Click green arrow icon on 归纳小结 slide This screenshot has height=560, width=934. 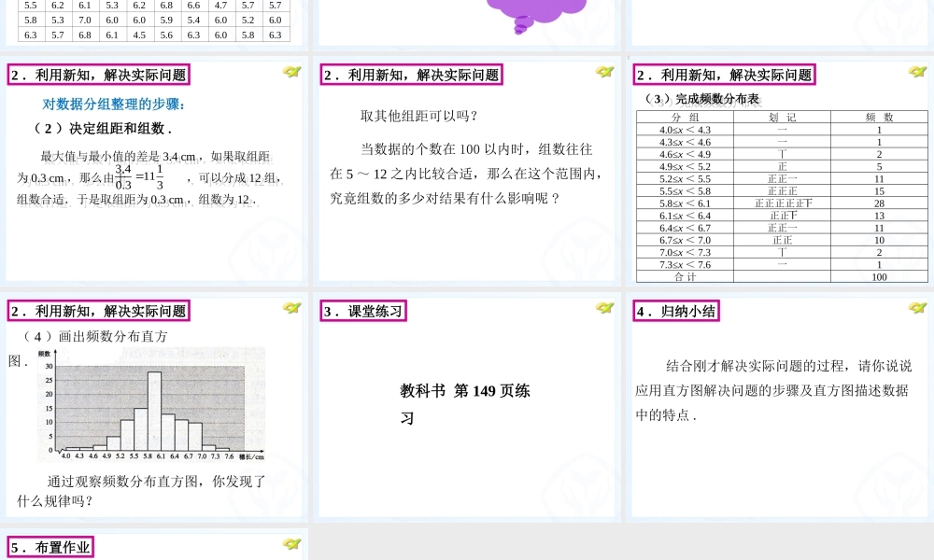(917, 308)
